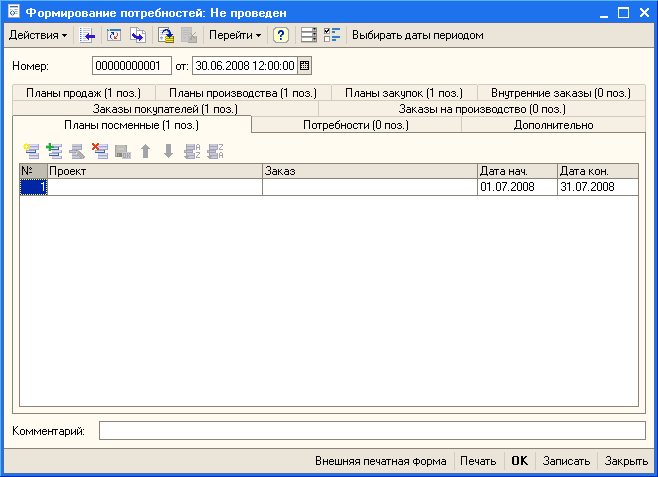Click the add new row icon

31,151
